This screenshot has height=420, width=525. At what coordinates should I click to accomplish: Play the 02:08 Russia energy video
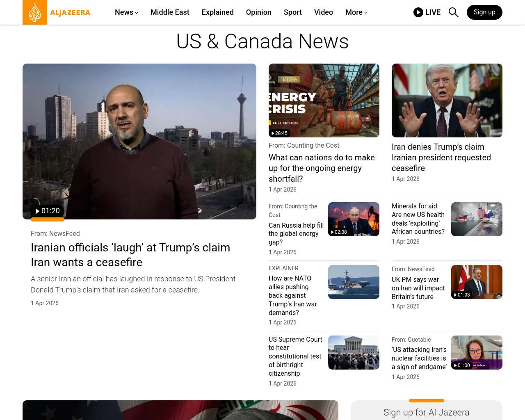(339, 232)
